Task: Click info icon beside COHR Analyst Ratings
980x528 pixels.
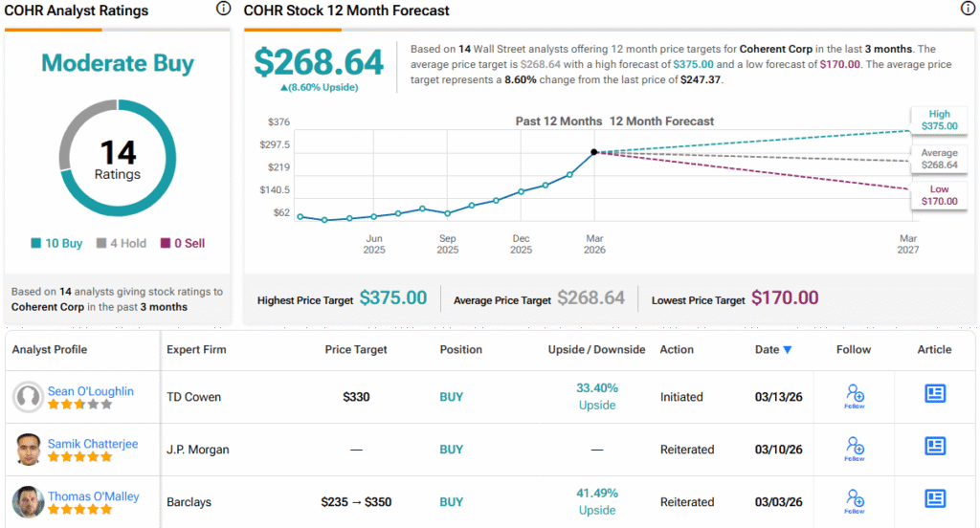Action: tap(223, 10)
